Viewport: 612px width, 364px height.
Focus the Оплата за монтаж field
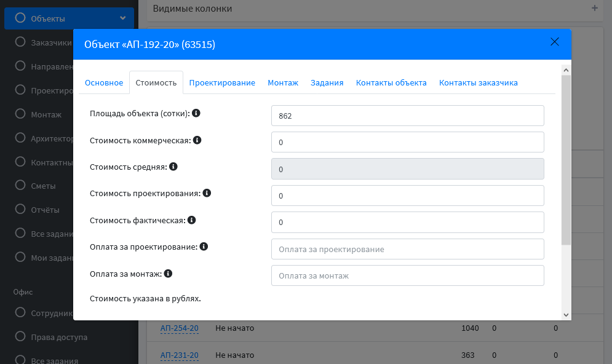(x=407, y=276)
